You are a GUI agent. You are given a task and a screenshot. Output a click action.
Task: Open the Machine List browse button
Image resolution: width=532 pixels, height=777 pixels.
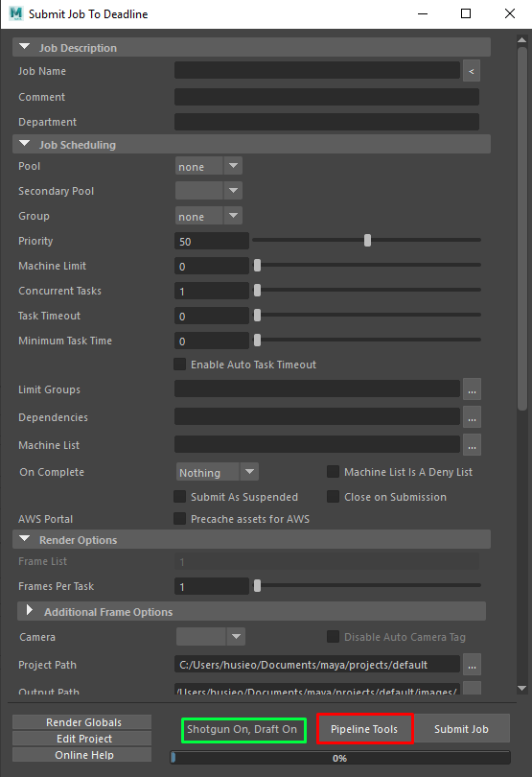(472, 445)
